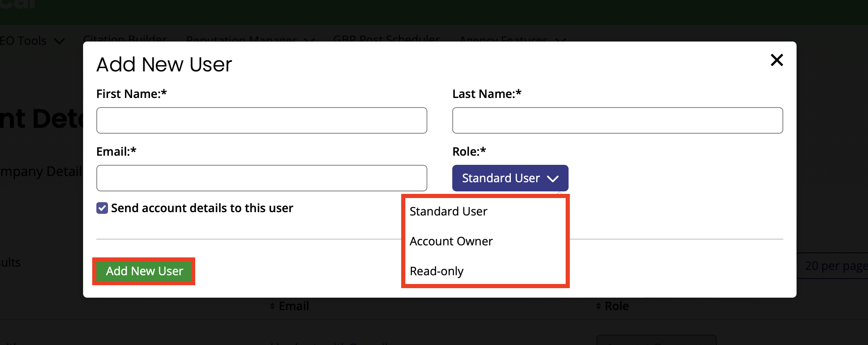868x345 pixels.
Task: Expand the Agency Features menu
Action: [503, 40]
